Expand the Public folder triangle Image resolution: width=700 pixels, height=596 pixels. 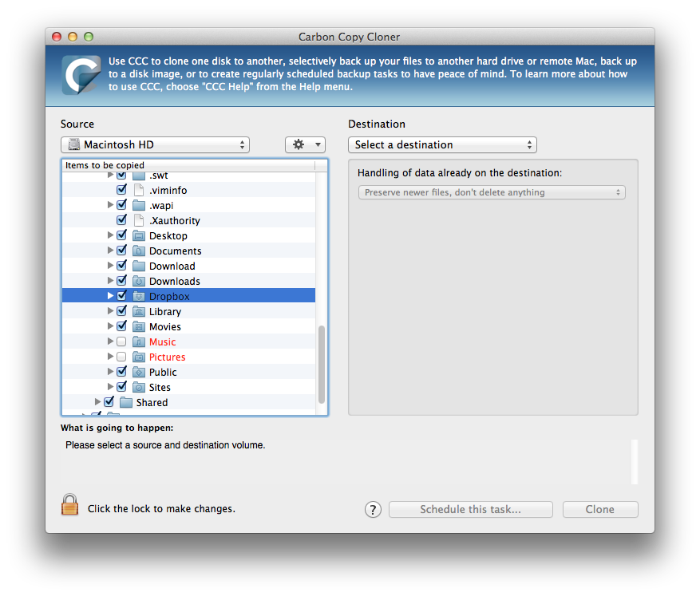tap(110, 372)
